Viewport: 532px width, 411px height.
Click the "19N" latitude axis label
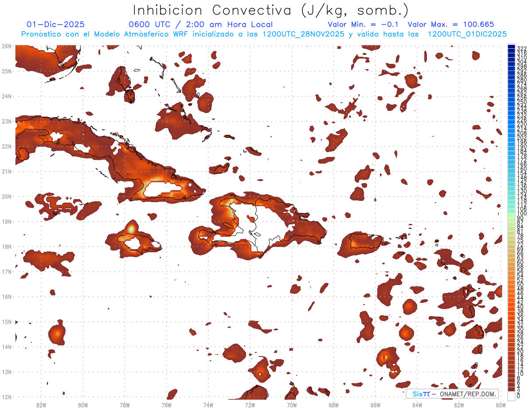[6, 221]
